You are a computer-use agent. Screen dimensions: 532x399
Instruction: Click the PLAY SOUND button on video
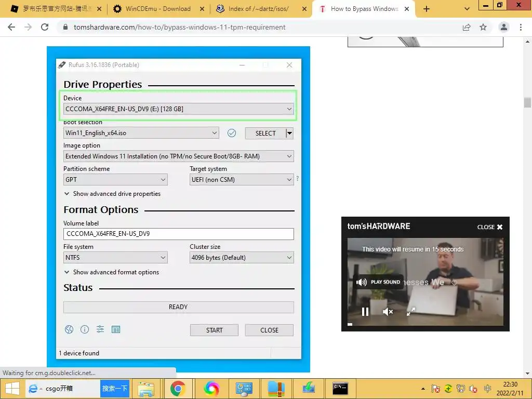click(x=379, y=282)
